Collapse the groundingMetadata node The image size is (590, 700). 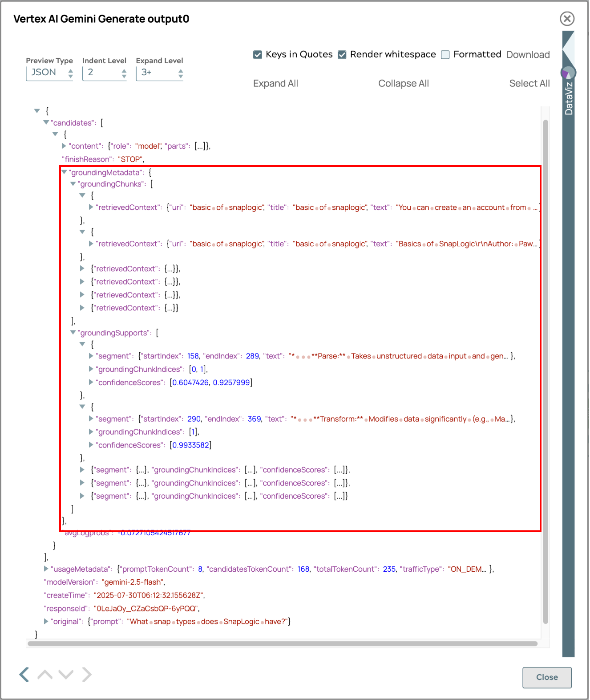(64, 172)
